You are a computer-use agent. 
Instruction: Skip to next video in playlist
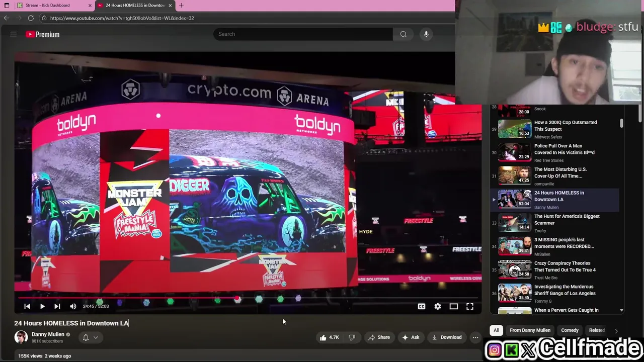tap(57, 306)
